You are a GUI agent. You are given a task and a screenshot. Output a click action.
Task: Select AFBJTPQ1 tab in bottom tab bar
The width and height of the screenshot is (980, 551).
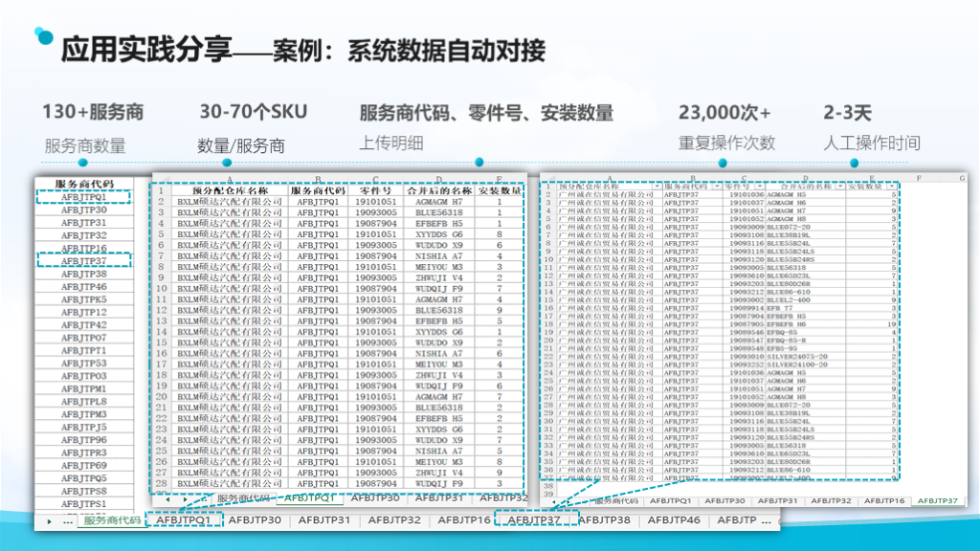[x=184, y=519]
